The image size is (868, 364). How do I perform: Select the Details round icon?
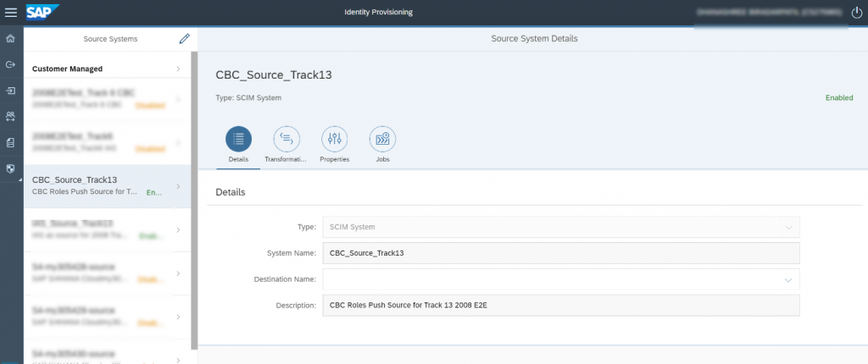pyautogui.click(x=238, y=140)
